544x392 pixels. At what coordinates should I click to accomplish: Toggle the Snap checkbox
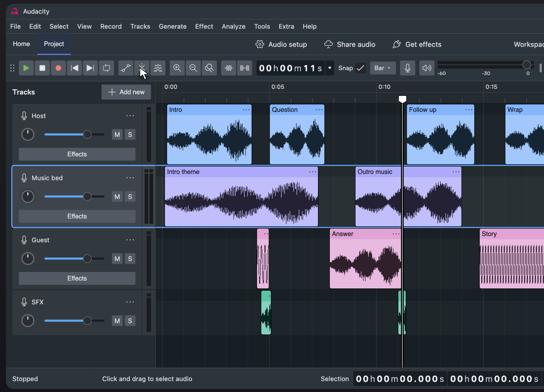coord(360,68)
